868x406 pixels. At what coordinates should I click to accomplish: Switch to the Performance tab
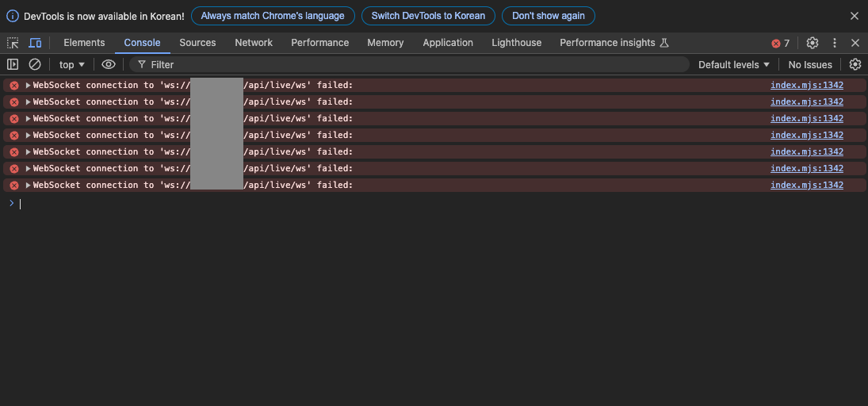(320, 43)
